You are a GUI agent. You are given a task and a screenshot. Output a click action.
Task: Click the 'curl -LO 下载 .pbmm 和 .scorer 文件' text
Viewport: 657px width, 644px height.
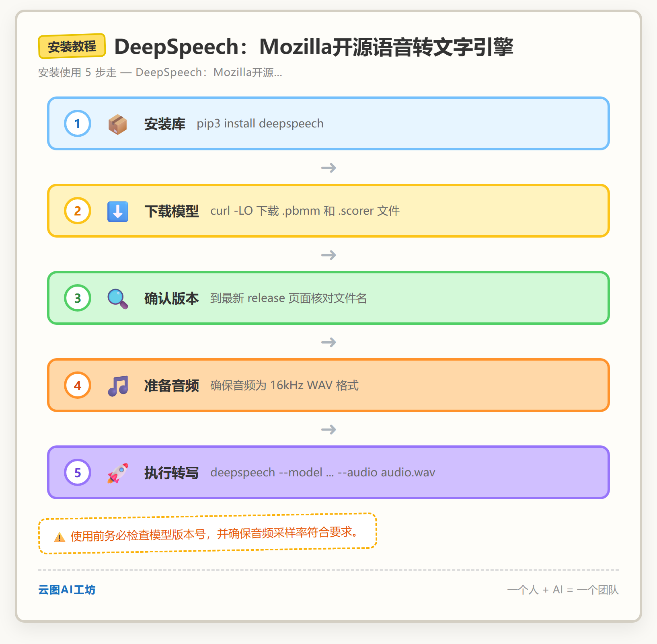click(x=305, y=211)
